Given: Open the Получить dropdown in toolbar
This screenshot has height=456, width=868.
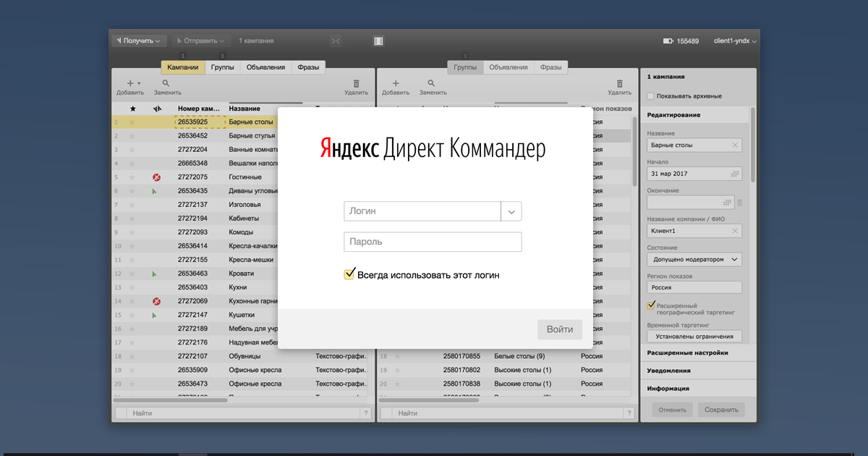Looking at the screenshot, I should 140,41.
